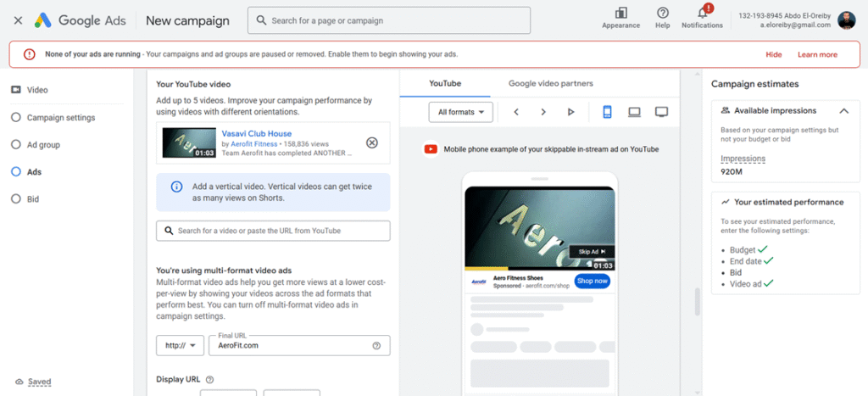Click into the page or campaign search field
This screenshot has height=396, width=868.
coord(388,20)
